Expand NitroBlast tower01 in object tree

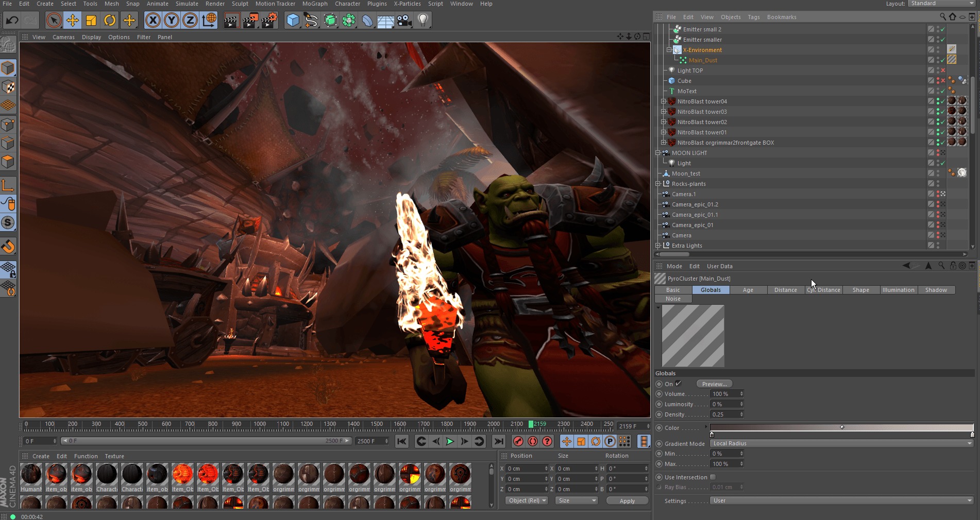(664, 132)
